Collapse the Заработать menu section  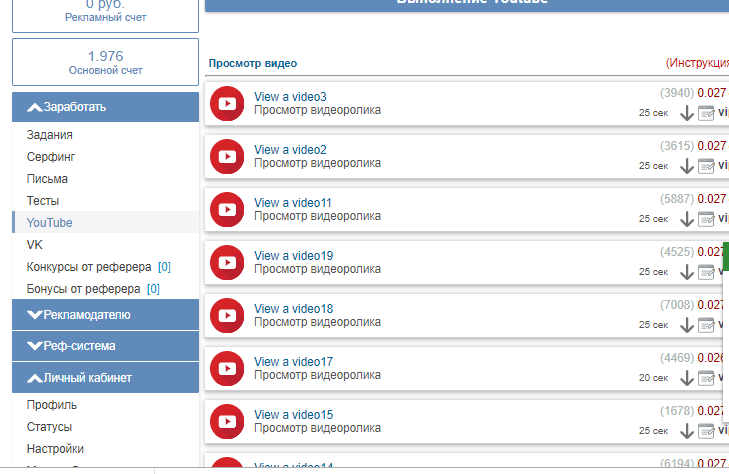click(106, 107)
